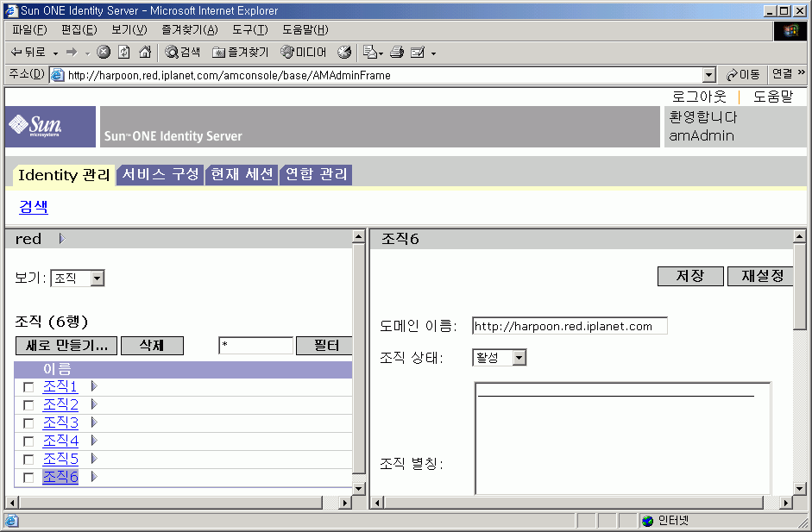Open the 즐겨찾기 favorites toolbar button
812x532 pixels.
(x=241, y=53)
